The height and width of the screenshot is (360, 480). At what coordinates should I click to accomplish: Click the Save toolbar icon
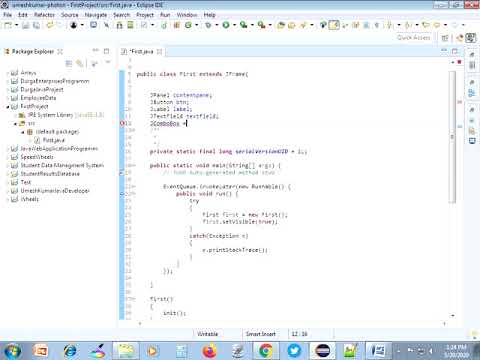coord(25,25)
